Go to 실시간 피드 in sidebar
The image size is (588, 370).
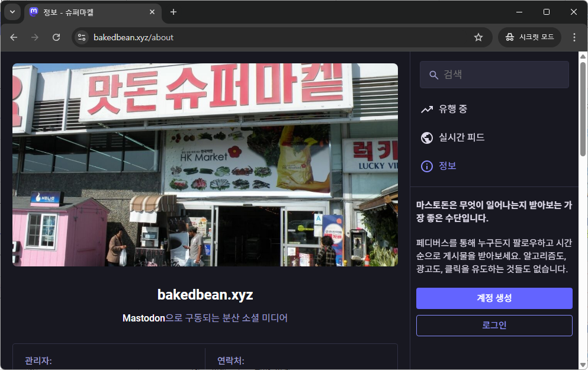point(461,137)
